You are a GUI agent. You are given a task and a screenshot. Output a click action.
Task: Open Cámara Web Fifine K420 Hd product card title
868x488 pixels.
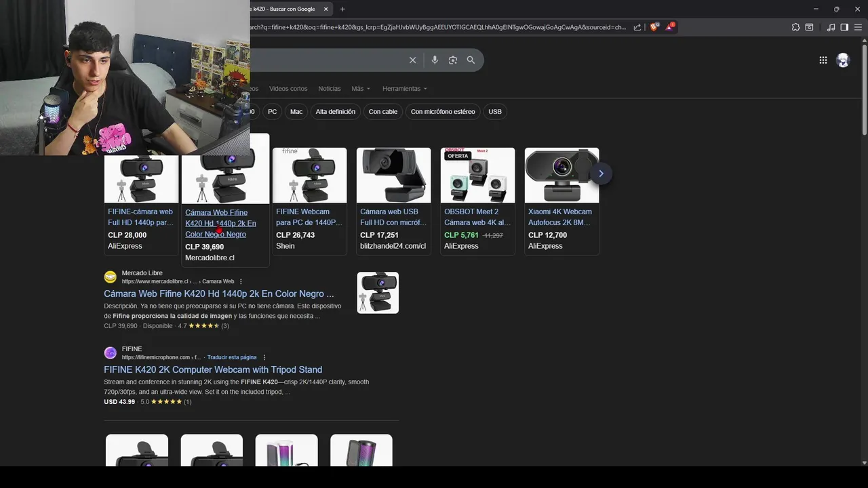click(x=220, y=223)
